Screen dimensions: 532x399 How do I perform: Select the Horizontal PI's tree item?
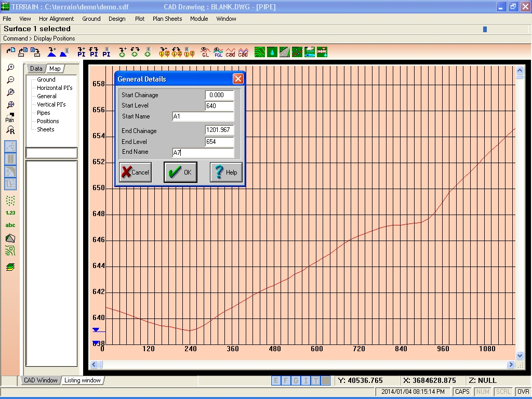(x=54, y=88)
